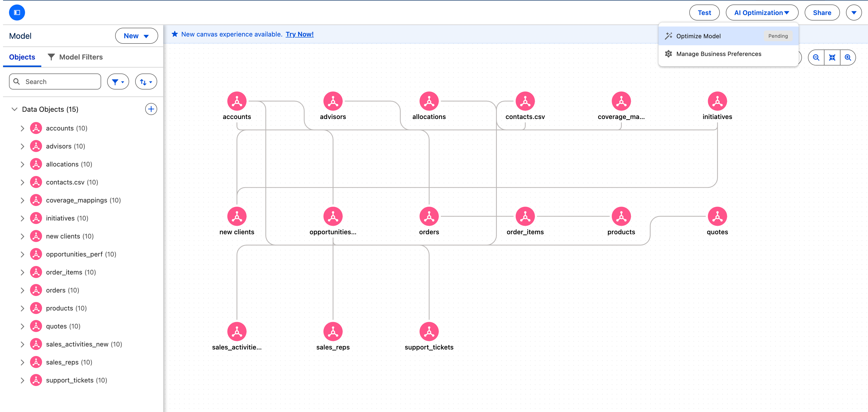Open the sort order dropdown

coord(146,82)
